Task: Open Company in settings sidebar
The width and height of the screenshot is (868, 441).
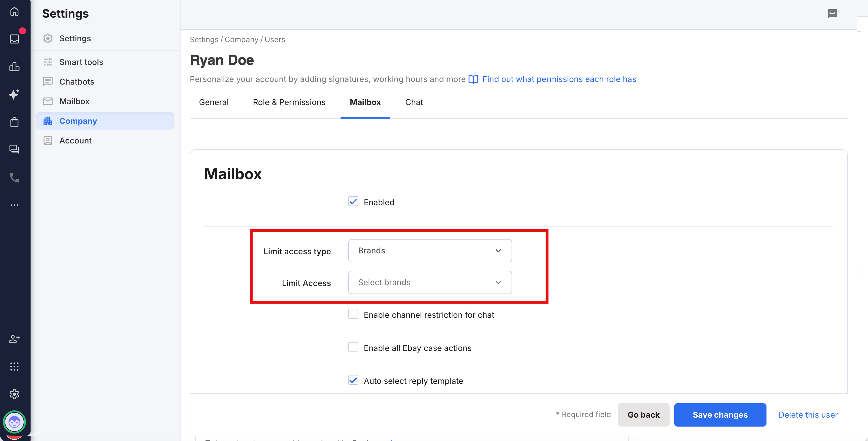Action: point(105,121)
